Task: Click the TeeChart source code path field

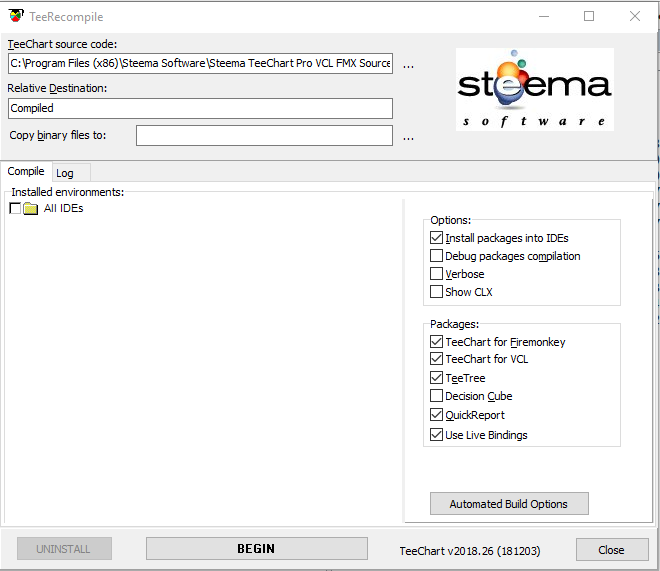Action: pos(200,63)
